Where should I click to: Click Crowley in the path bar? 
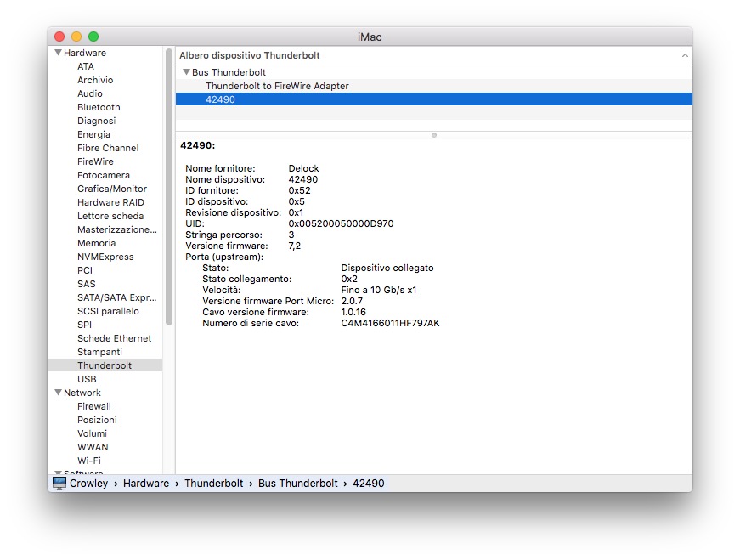click(88, 483)
